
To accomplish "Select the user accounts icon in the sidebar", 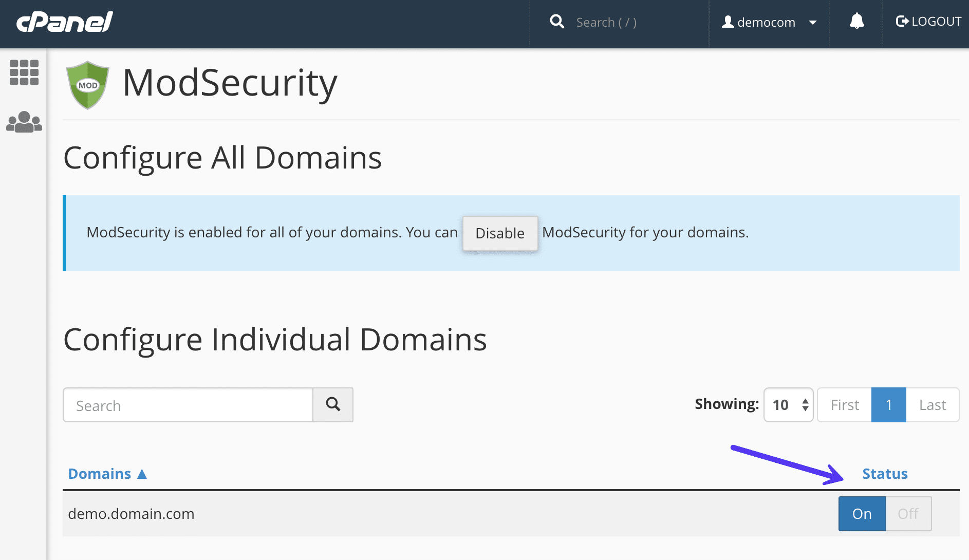I will pyautogui.click(x=24, y=122).
